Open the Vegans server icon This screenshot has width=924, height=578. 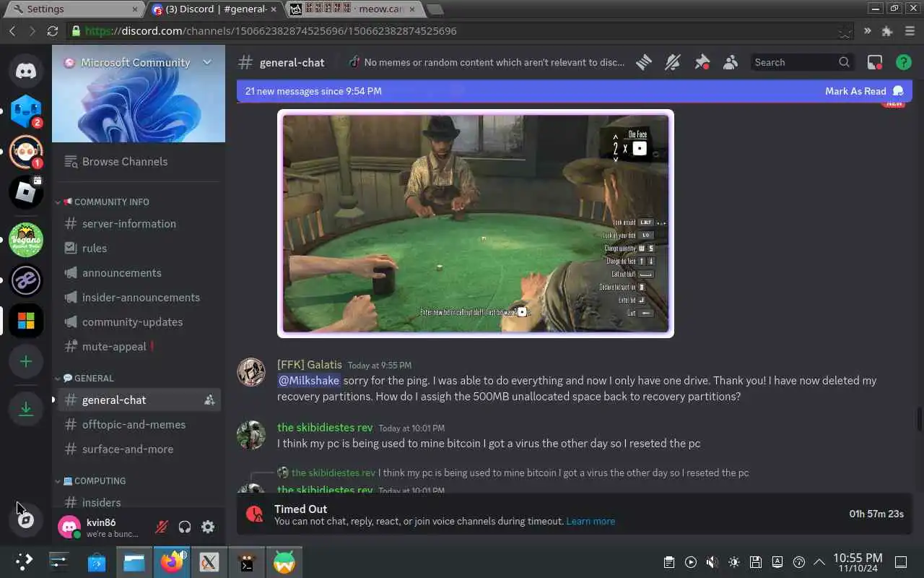(x=26, y=240)
